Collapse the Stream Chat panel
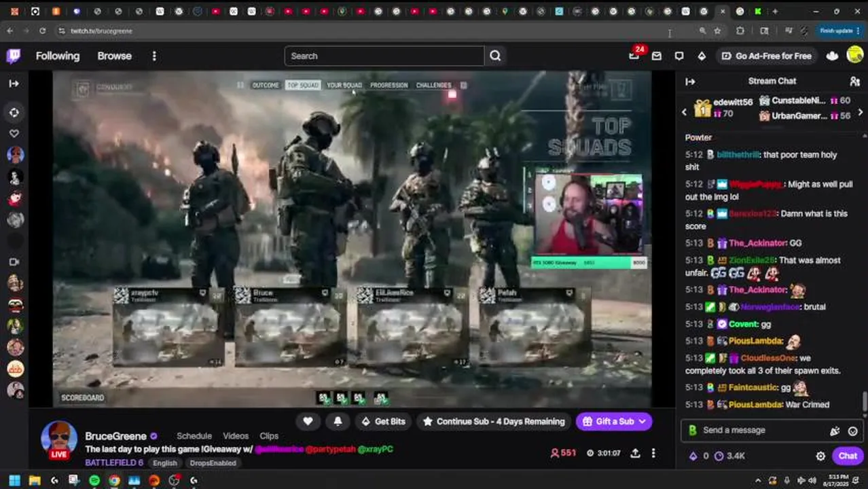 pos(691,81)
